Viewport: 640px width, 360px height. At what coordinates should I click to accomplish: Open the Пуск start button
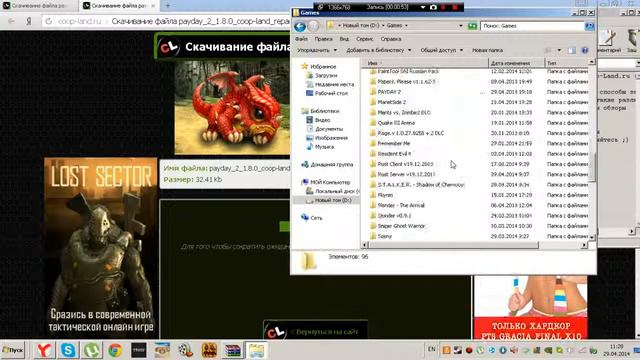pyautogui.click(x=13, y=350)
